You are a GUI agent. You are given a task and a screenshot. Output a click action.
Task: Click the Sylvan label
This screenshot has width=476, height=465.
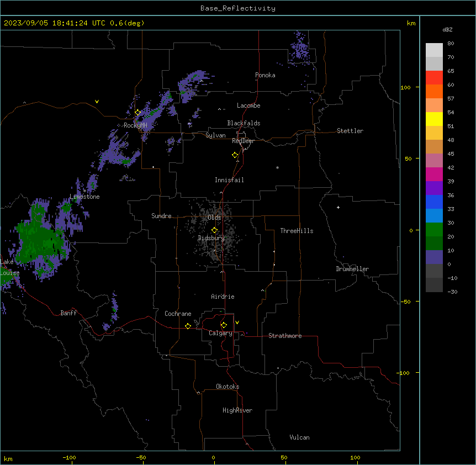click(x=215, y=135)
